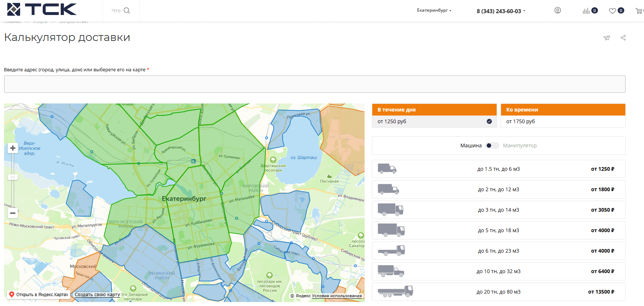Image resolution: width=644 pixels, height=306 pixels.
Task: Expand the Екатеринбург city dropdown
Action: [434, 11]
